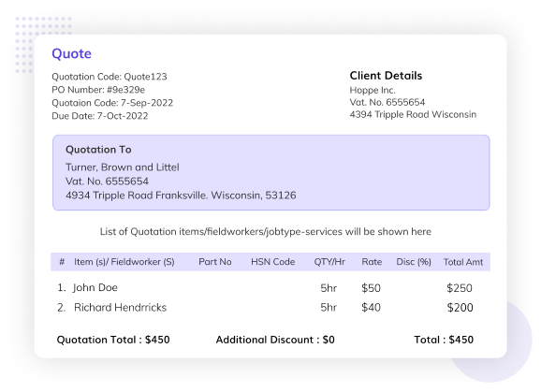Select the John Doe row
Image resolution: width=541 pixels, height=392 pixels.
[x=265, y=288]
